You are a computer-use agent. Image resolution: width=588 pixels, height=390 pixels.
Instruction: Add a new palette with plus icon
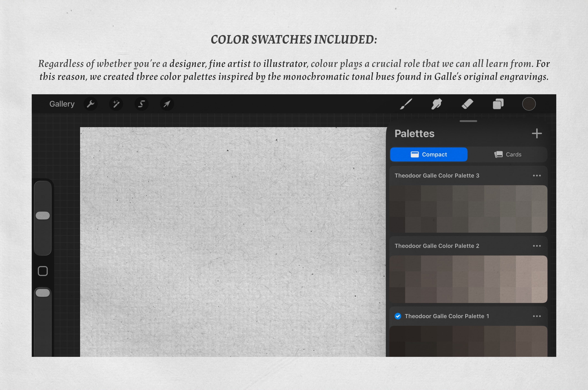[537, 134]
